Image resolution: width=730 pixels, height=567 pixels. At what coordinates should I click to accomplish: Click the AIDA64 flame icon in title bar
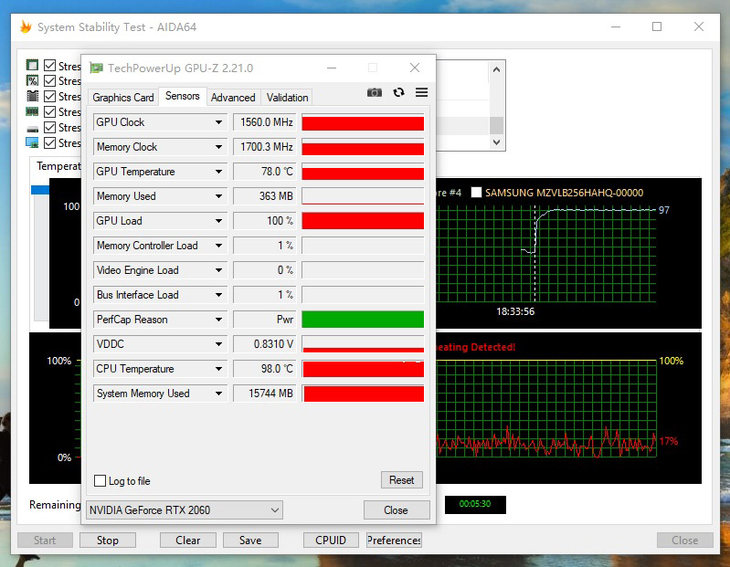pos(26,27)
